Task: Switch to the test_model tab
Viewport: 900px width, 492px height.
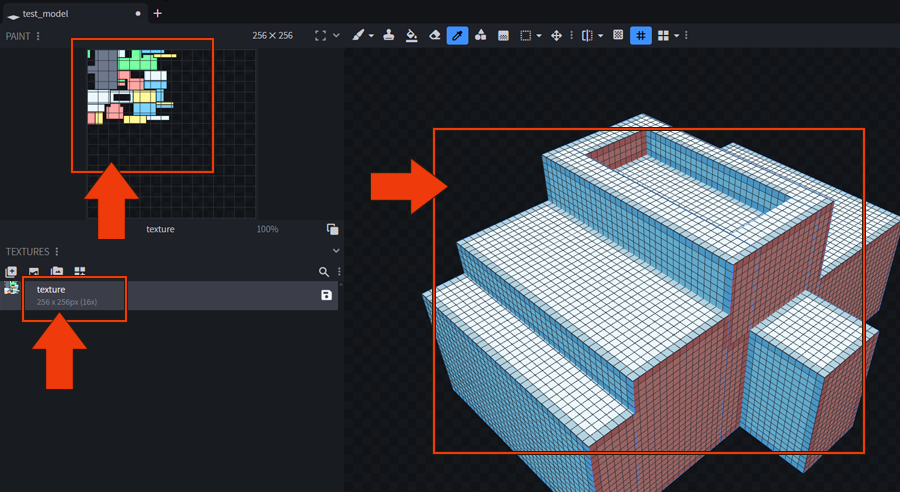Action: pos(45,14)
